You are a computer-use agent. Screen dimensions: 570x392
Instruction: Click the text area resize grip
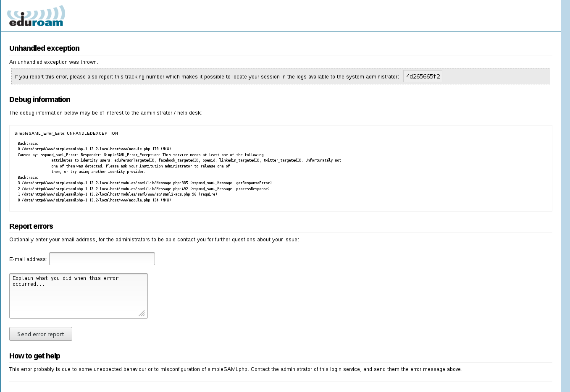pos(142,313)
